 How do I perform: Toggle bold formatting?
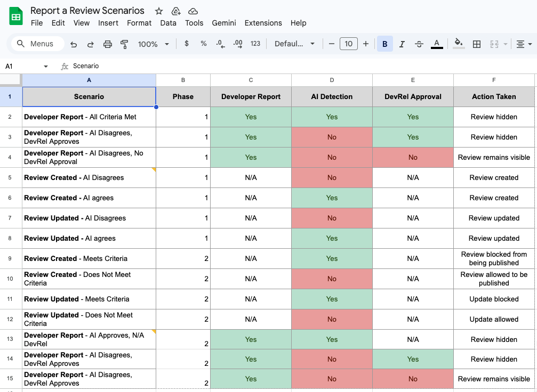pyautogui.click(x=385, y=44)
